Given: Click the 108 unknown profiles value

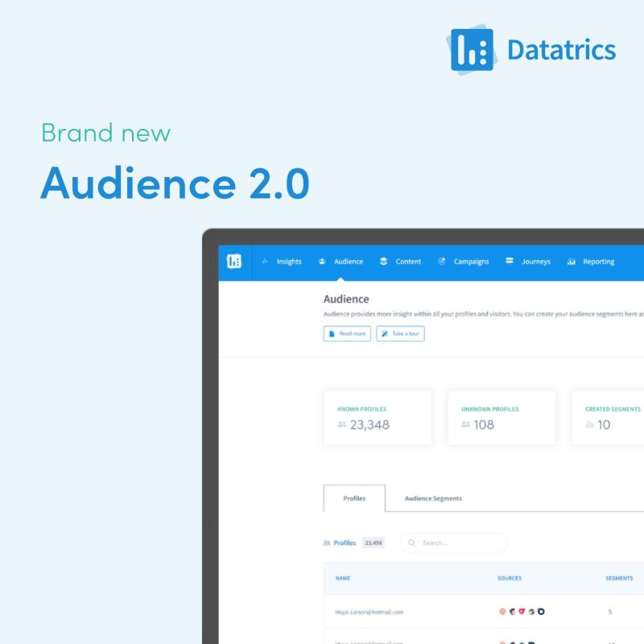Looking at the screenshot, I should tap(484, 425).
